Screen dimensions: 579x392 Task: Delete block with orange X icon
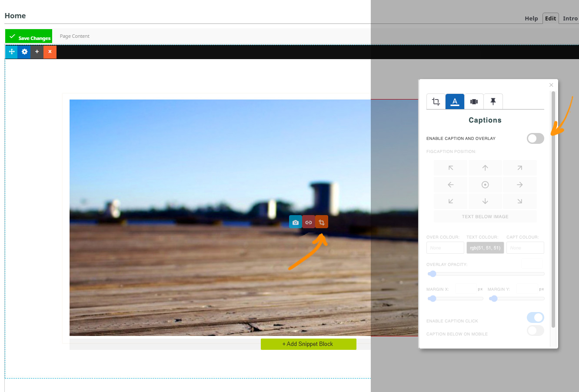point(50,52)
